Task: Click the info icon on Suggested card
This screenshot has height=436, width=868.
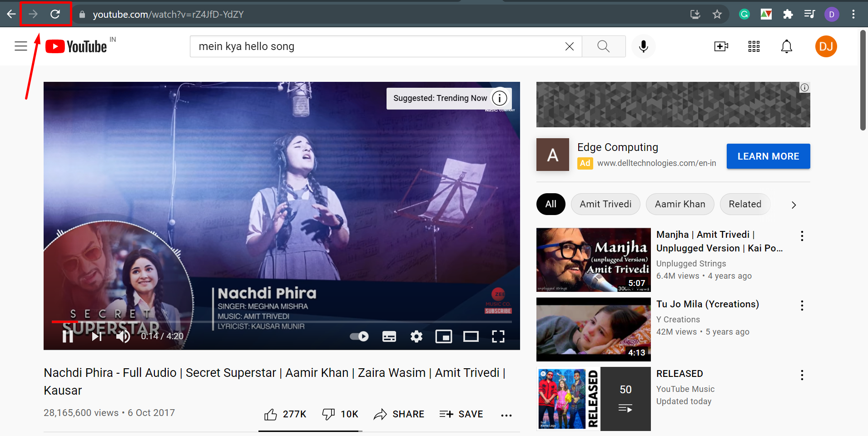Action: click(x=500, y=98)
